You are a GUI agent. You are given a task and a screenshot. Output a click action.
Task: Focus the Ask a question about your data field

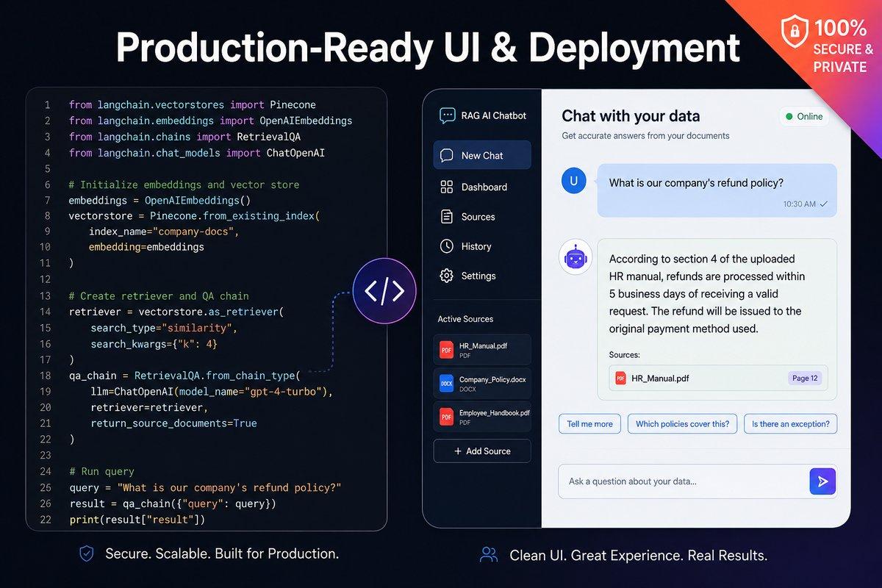pyautogui.click(x=697, y=481)
